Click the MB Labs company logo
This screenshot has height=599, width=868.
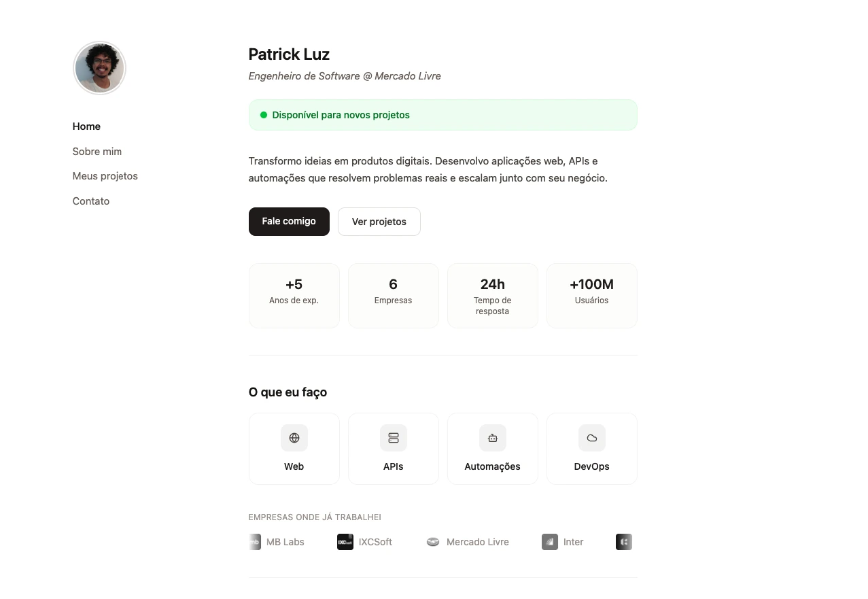[x=254, y=542]
